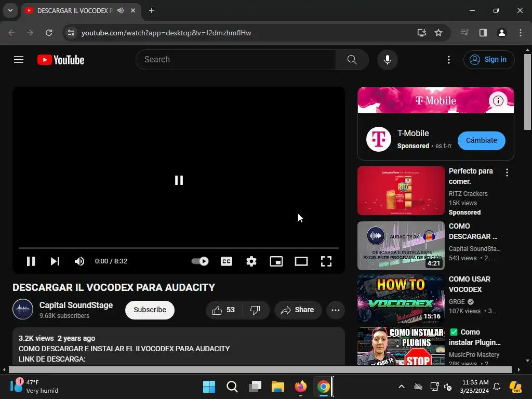
Task: Click the T-Mobile ad info icon
Action: click(x=498, y=100)
